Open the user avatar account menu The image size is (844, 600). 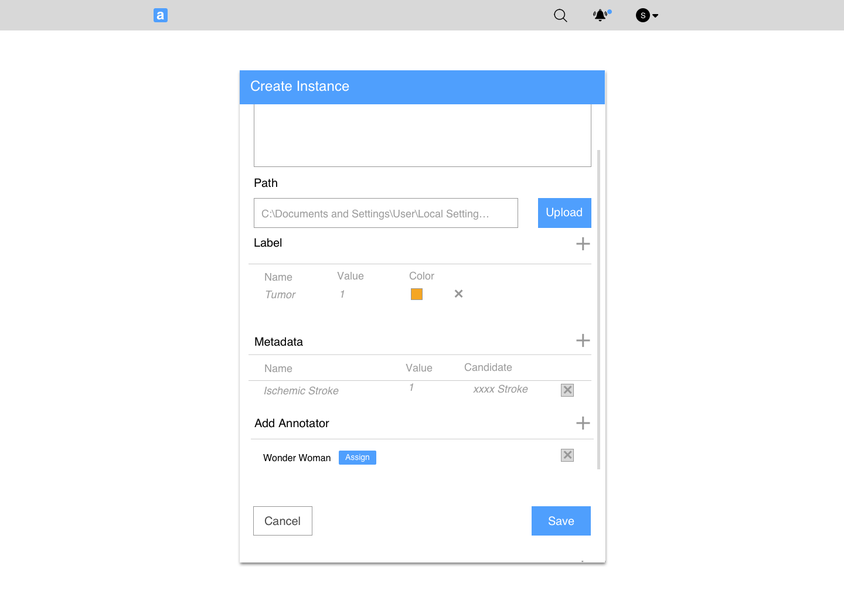tap(647, 15)
